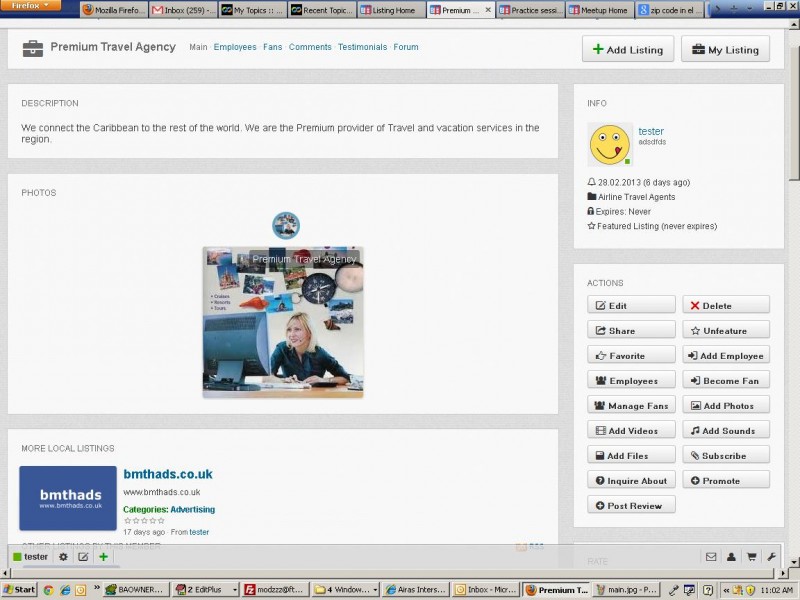Click the edit pencil icon in member toolbar
800x600 pixels.
pyautogui.click(x=83, y=557)
